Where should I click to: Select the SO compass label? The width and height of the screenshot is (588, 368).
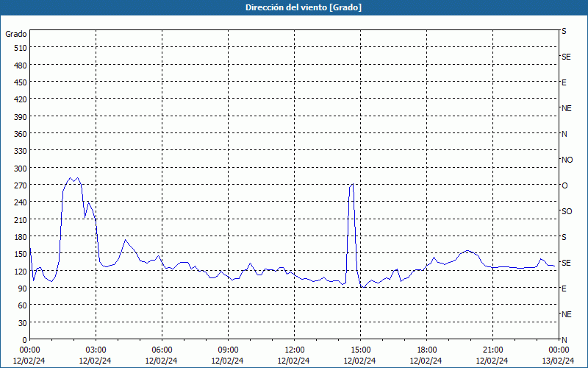pos(567,211)
